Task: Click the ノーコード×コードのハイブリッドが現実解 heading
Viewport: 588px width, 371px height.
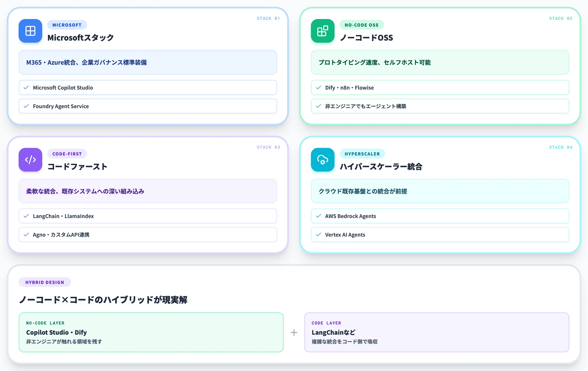Action: point(103,300)
